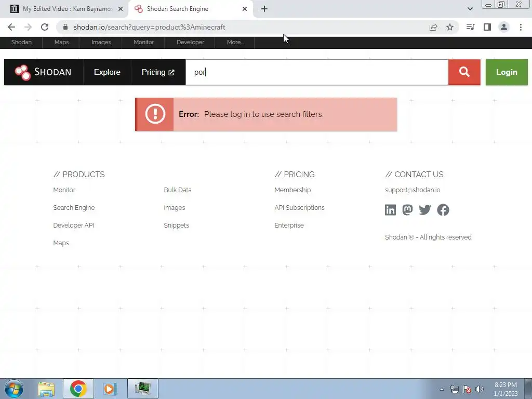View site info via lock icon
The height and width of the screenshot is (399, 532).
[x=65, y=27]
